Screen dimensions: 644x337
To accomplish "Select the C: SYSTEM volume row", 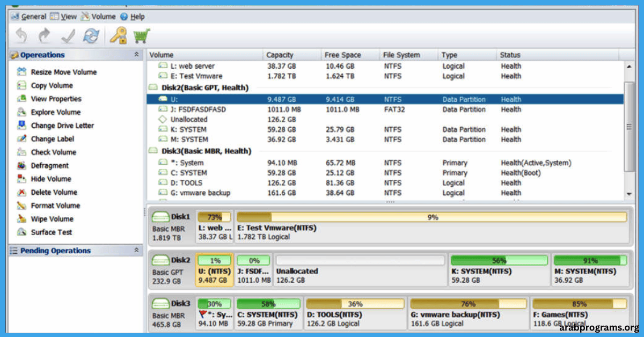I will (x=385, y=173).
